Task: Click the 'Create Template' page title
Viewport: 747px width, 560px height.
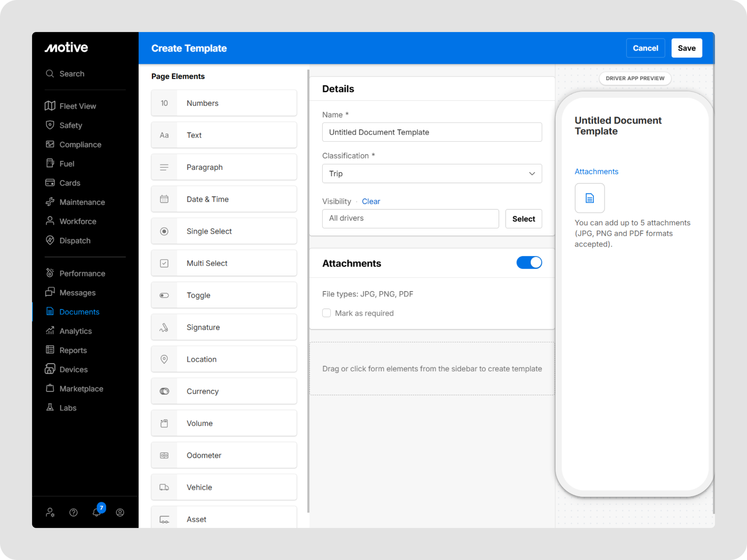Action: coord(189,48)
